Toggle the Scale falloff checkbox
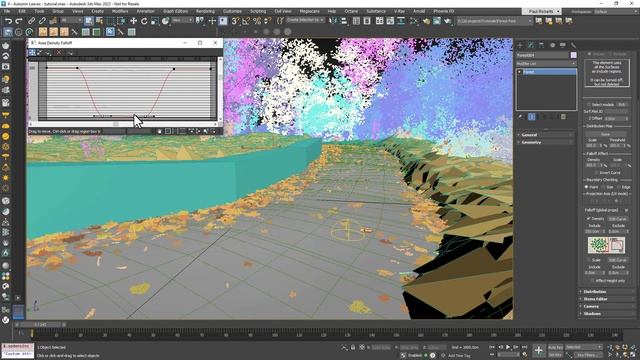This screenshot has height=360, width=640. (589, 260)
